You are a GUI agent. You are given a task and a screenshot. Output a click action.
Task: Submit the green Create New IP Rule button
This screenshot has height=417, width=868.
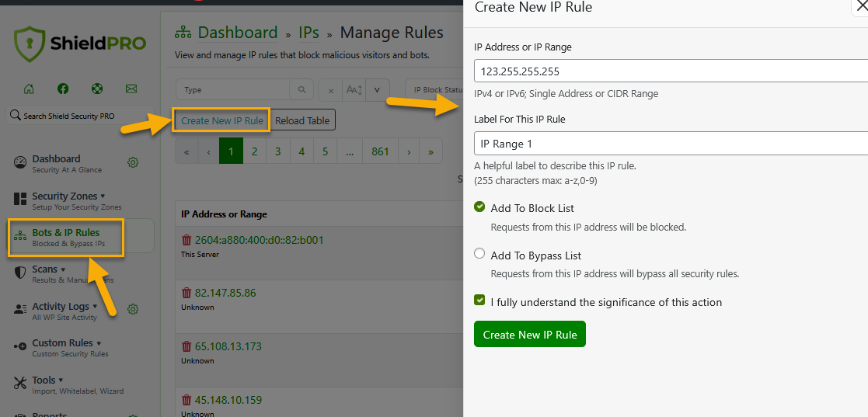530,334
